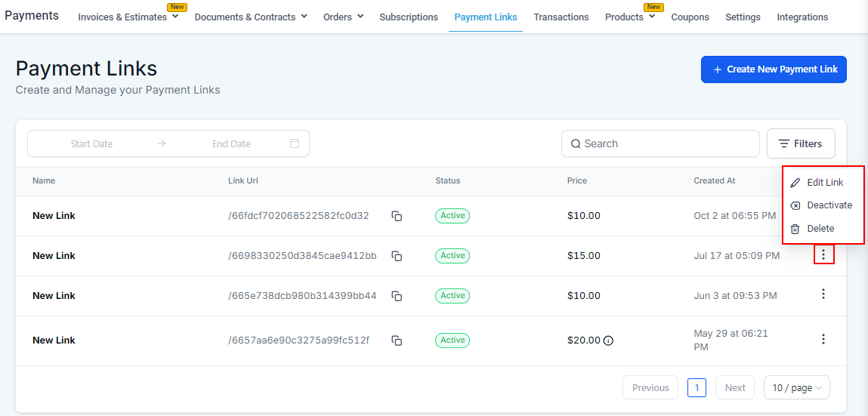This screenshot has height=416, width=868.
Task: Choose Deactivate in the actions menu
Action: (829, 205)
